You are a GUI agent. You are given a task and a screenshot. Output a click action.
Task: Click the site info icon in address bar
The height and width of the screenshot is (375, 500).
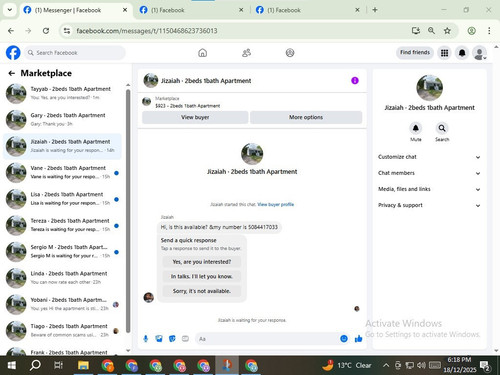(67, 31)
